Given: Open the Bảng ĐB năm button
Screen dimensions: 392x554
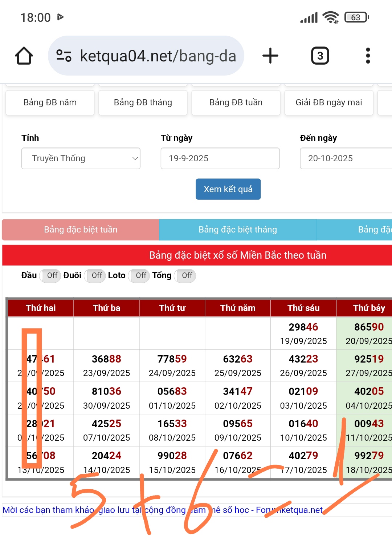Looking at the screenshot, I should 50,103.
